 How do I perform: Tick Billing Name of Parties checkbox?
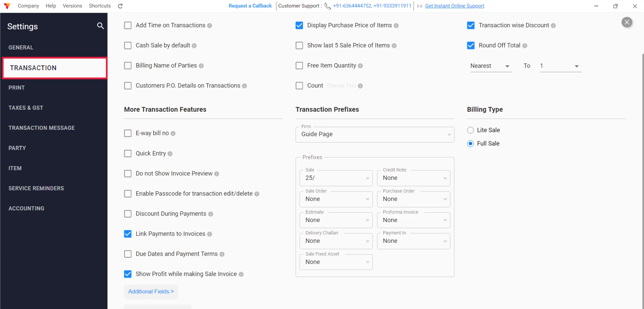click(128, 66)
